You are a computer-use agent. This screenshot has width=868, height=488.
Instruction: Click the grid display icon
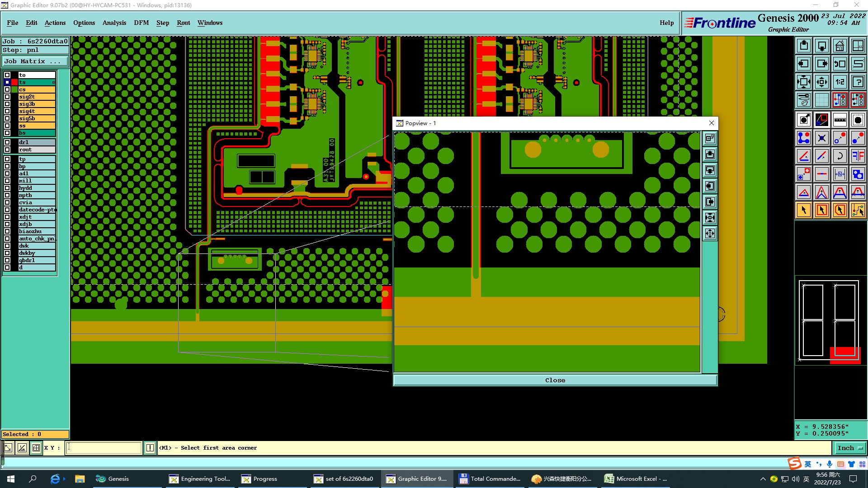pos(821,100)
